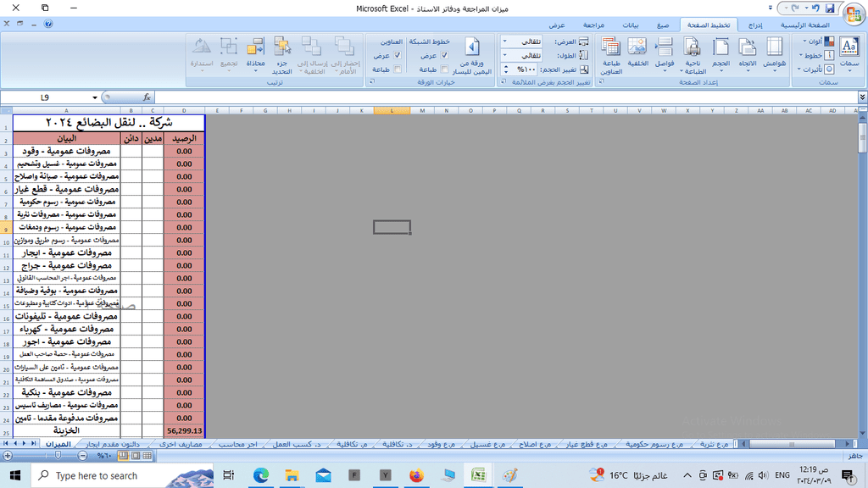This screenshot has height=488, width=868.
Task: Open the Name Box dropdown arrow
Action: pyautogui.click(x=95, y=97)
